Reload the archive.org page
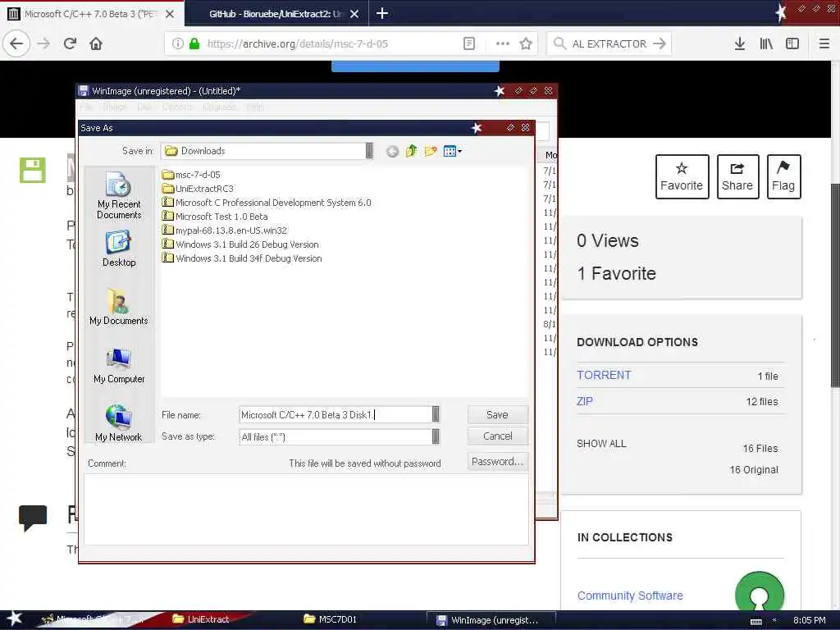 pos(70,43)
